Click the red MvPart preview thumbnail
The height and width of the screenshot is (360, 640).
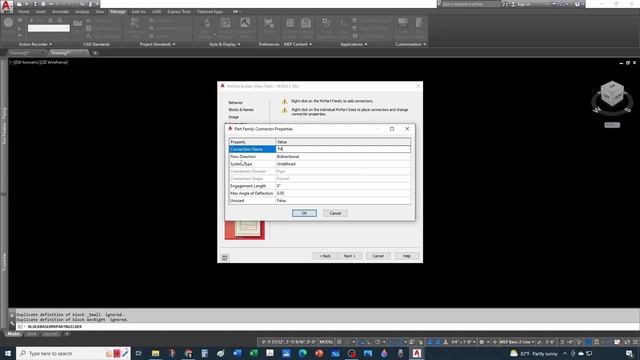tap(244, 230)
